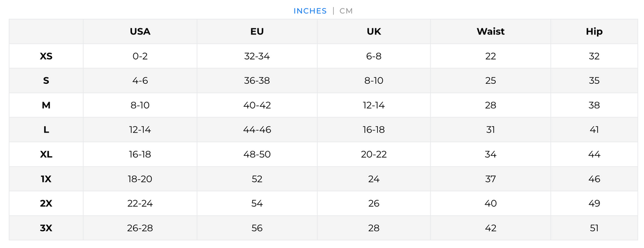Click USA size 4-6 cell
The width and height of the screenshot is (644, 248).
pos(140,81)
